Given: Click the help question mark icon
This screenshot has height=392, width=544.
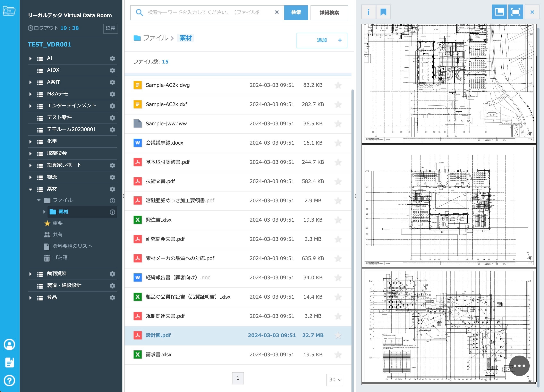Looking at the screenshot, I should [9, 381].
